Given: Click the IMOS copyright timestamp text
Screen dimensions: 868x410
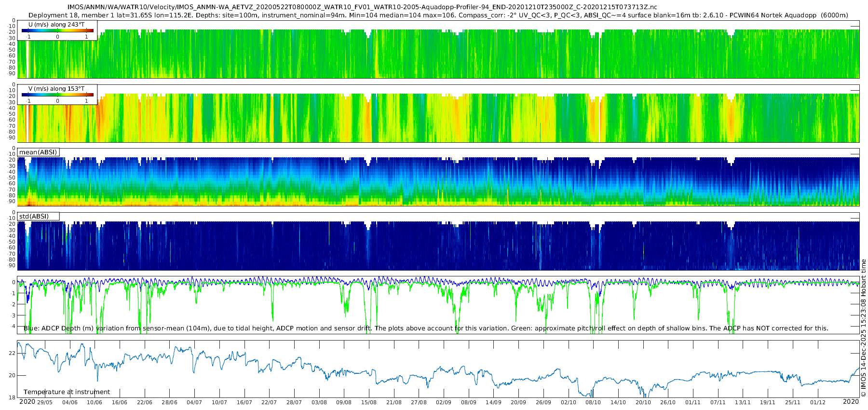Looking at the screenshot, I should (864, 328).
